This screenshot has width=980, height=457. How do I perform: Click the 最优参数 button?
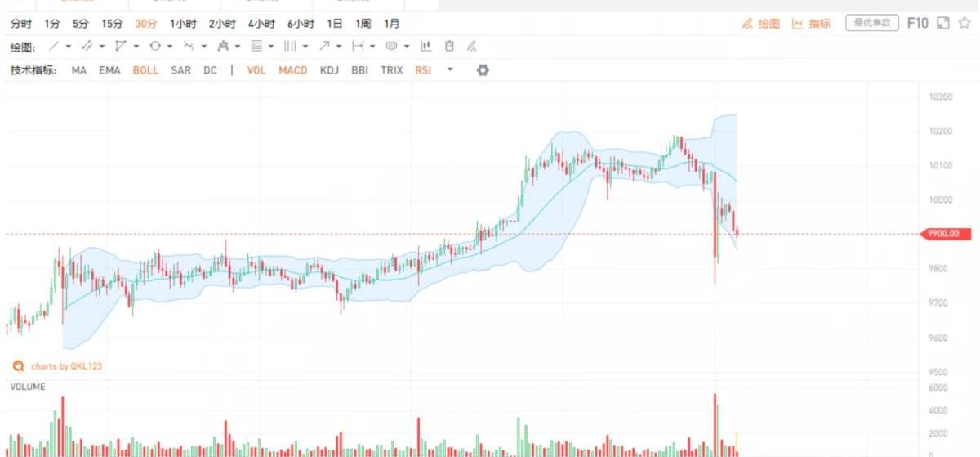(x=871, y=24)
